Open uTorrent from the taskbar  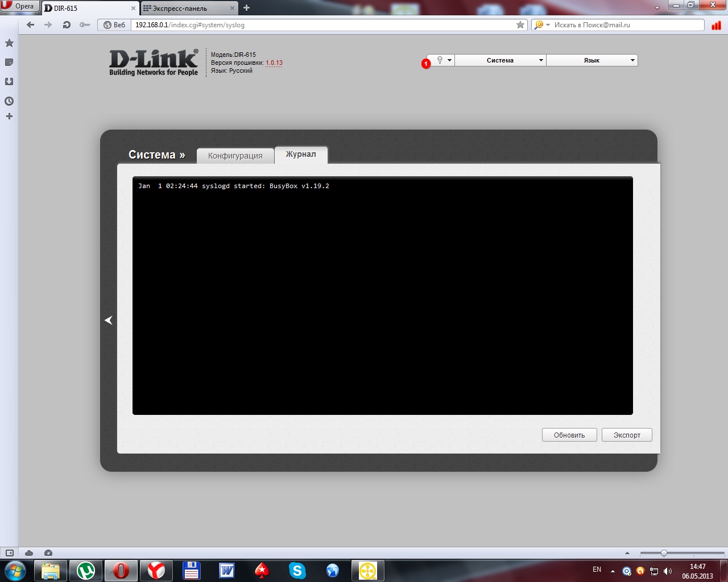pos(86,571)
